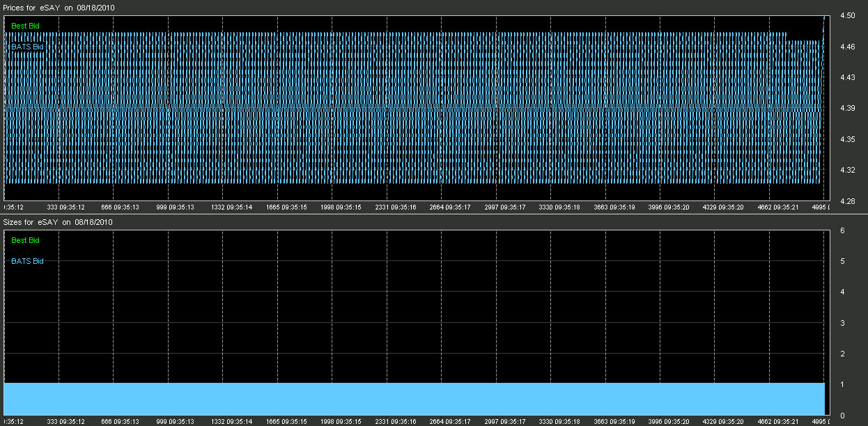
Task: Click the 4.32 price axis value
Action: pos(848,170)
